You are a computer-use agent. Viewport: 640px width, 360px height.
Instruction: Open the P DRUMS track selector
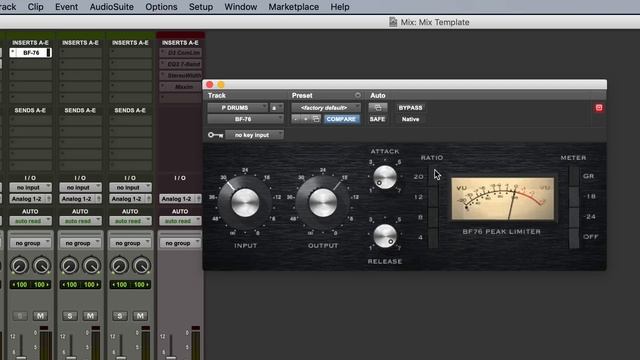click(238, 108)
